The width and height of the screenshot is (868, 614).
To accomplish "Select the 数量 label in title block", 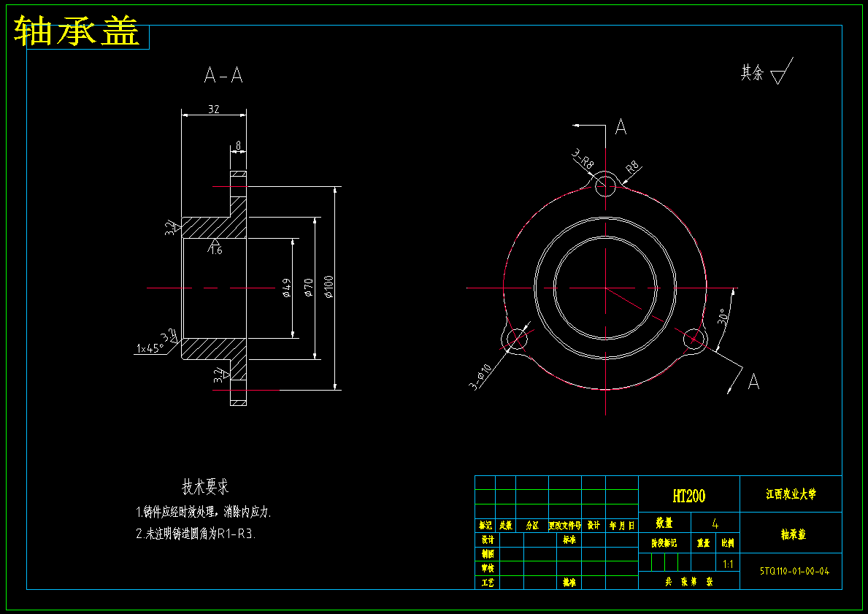I will pyautogui.click(x=664, y=523).
